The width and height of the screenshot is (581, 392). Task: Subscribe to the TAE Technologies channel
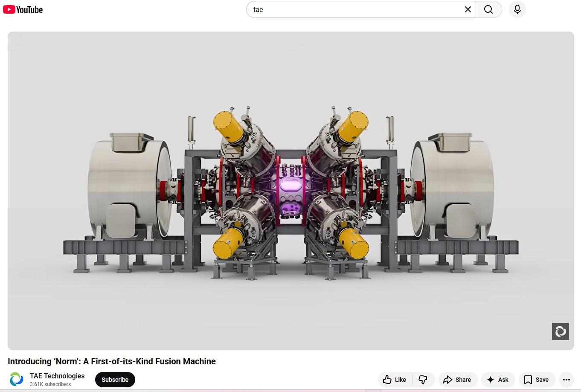115,380
